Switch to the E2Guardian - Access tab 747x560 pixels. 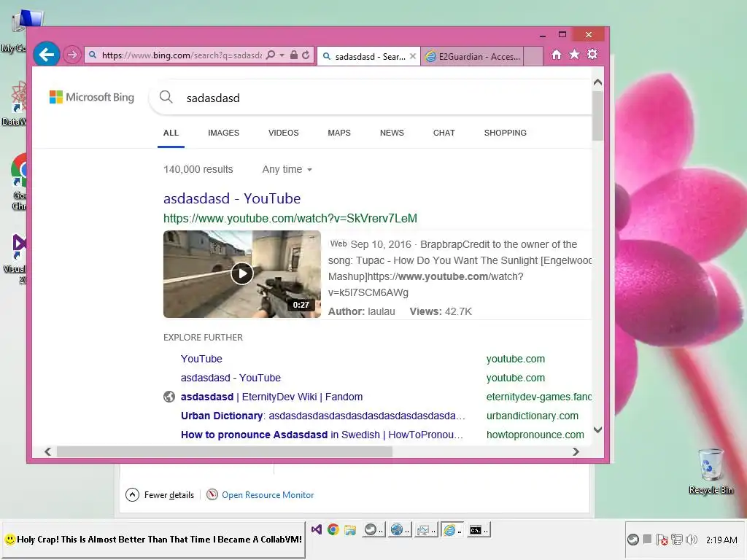tap(472, 57)
